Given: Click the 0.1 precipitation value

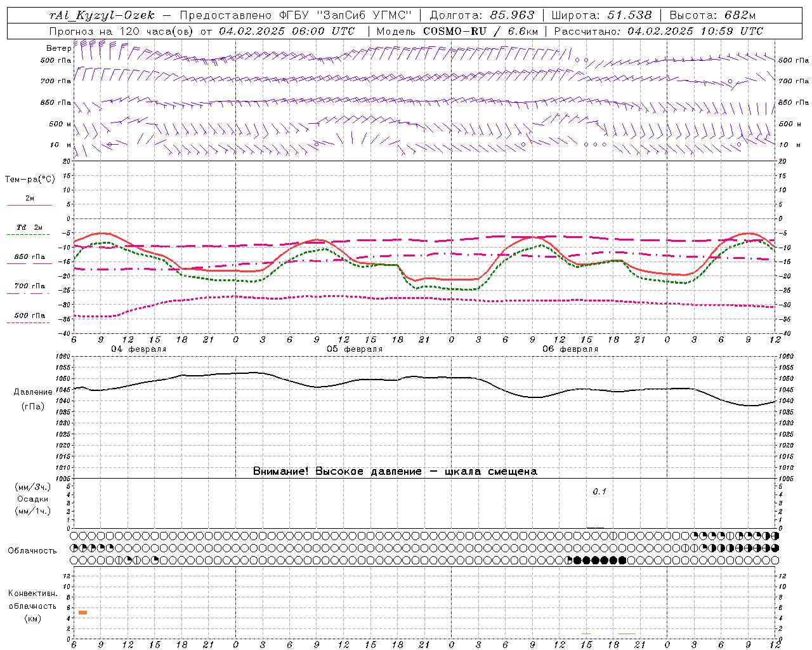Looking at the screenshot, I should point(599,492).
